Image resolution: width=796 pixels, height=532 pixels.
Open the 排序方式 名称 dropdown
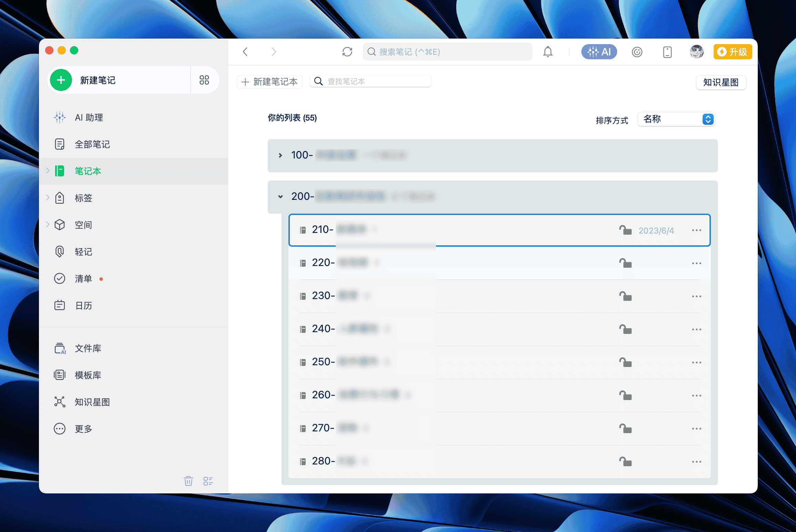(x=676, y=119)
